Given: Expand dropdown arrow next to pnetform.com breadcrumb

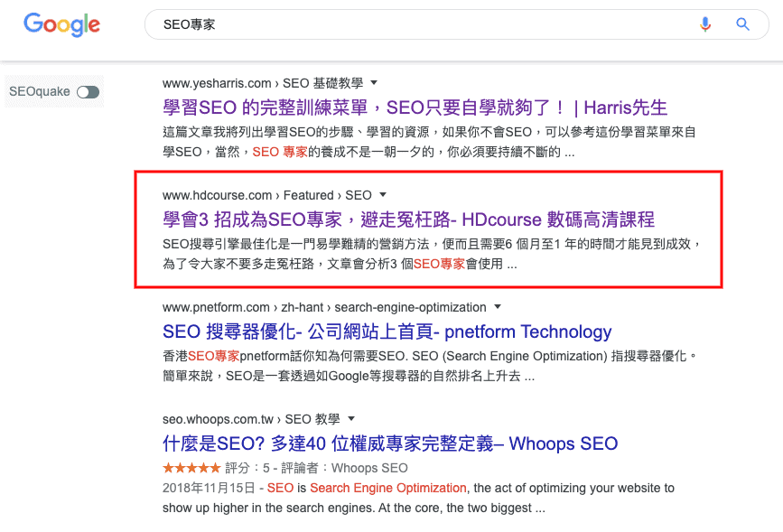Looking at the screenshot, I should point(498,307).
